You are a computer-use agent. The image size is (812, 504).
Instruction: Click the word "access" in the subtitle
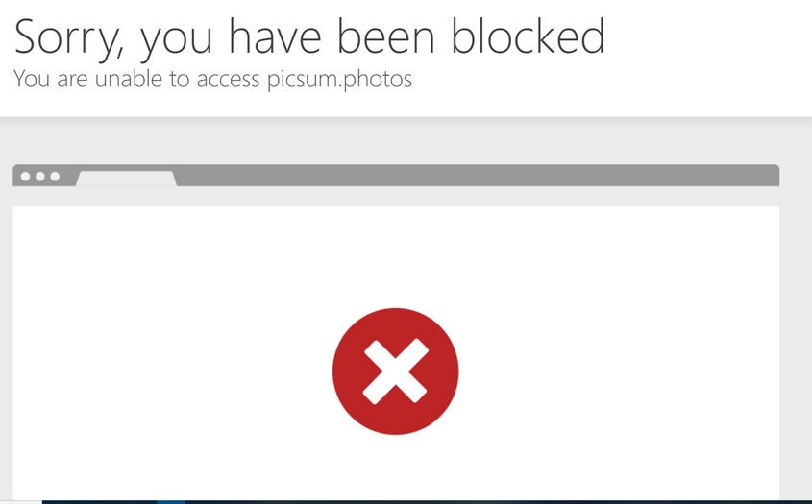pos(228,80)
